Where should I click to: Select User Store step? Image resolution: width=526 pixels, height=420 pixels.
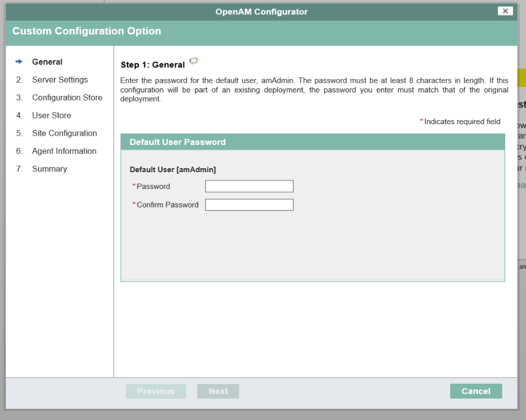51,116
